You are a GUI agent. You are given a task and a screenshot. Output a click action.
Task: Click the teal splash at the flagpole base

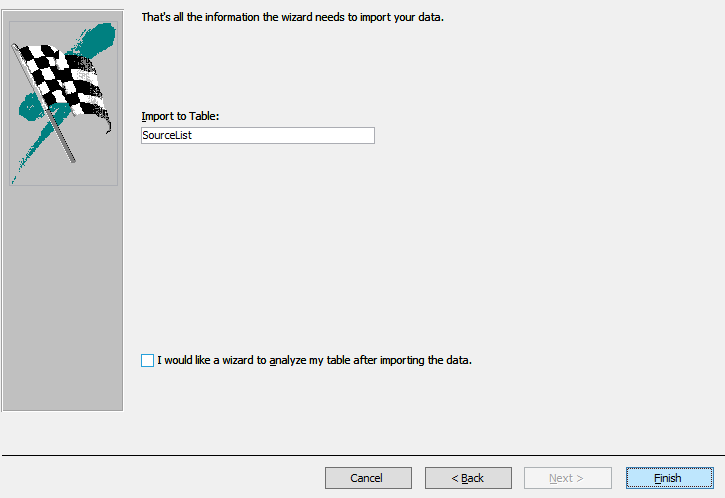tap(28, 150)
